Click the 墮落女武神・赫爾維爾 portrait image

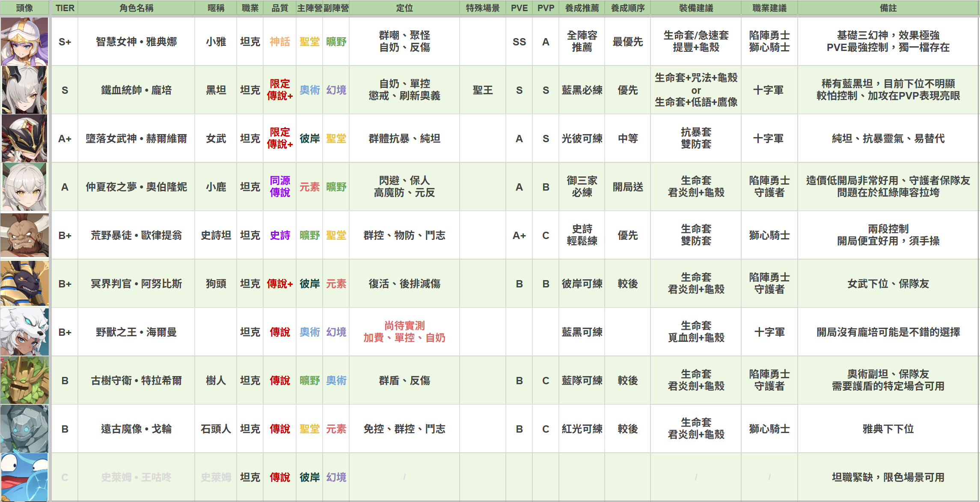click(24, 138)
